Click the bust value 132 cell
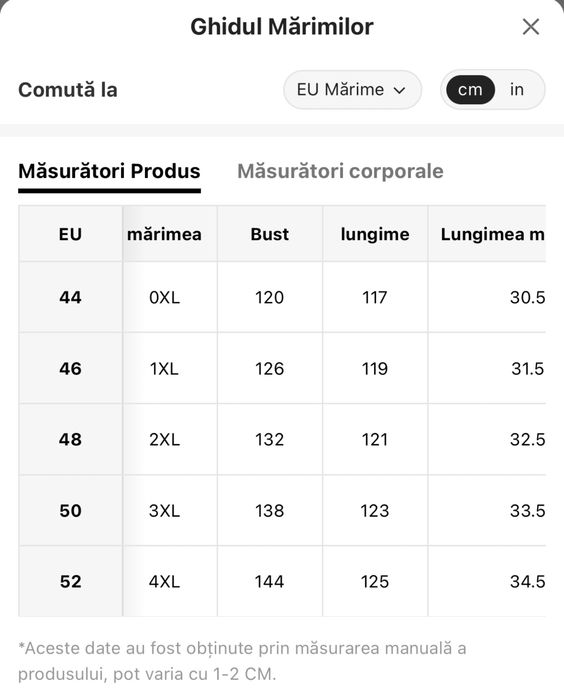Viewport: 564px width, 699px height. point(270,440)
